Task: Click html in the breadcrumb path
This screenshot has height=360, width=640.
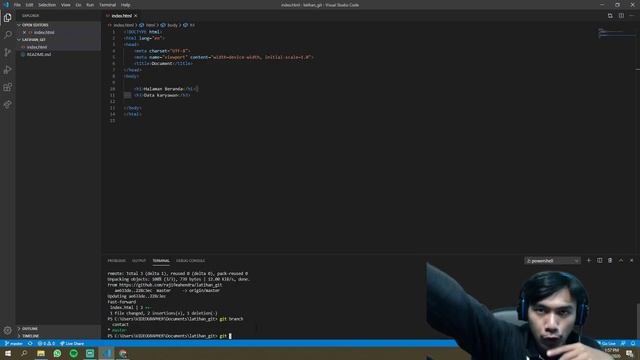Action: [151, 25]
